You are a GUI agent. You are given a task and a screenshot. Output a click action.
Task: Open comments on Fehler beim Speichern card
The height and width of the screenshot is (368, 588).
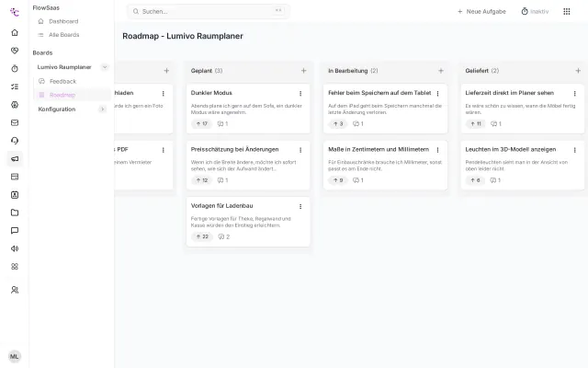[x=358, y=123]
